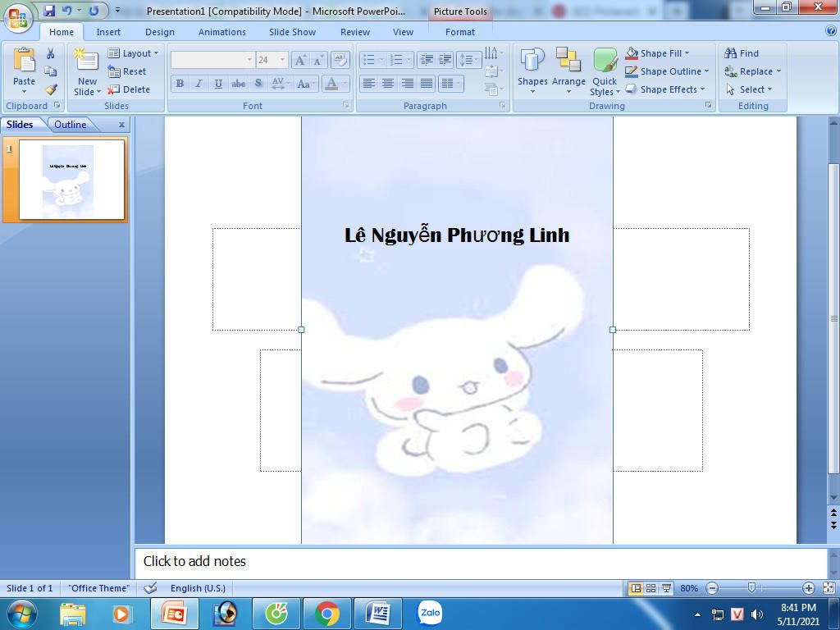The image size is (840, 630).
Task: Open the View ribbon tab
Action: (x=403, y=32)
